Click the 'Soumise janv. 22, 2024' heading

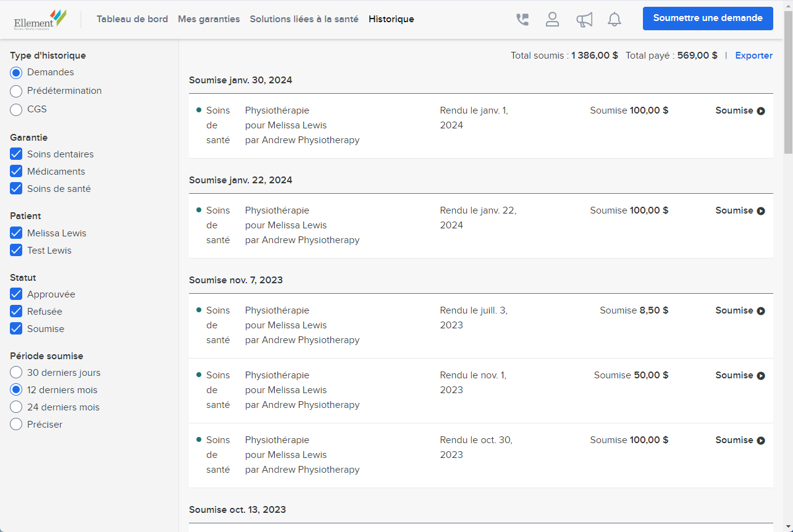pyautogui.click(x=240, y=180)
